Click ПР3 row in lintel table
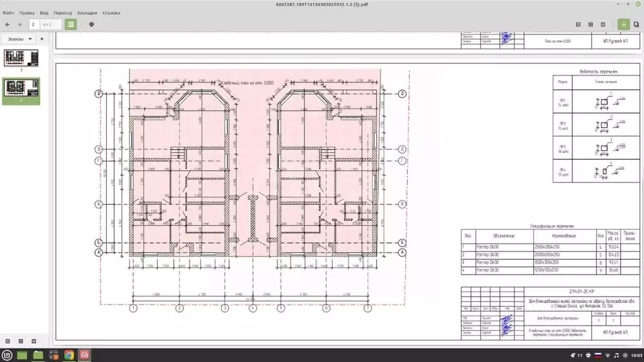The image size is (644, 362). click(x=596, y=148)
